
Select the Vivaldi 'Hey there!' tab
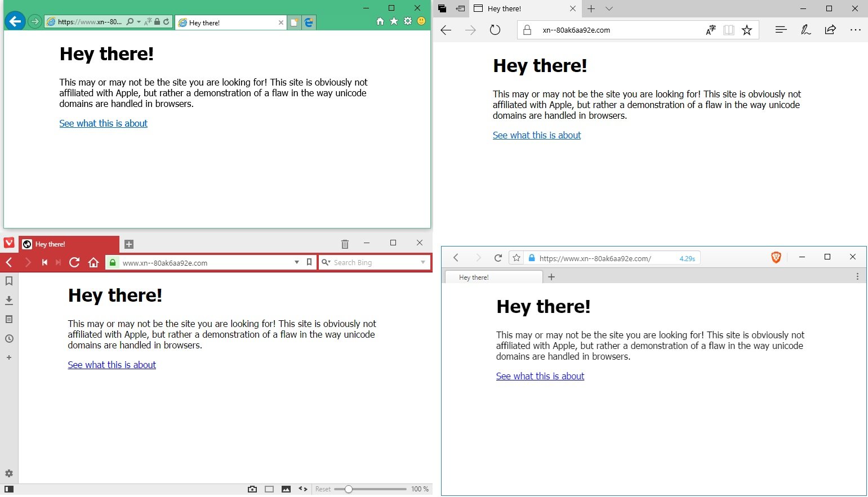(69, 244)
